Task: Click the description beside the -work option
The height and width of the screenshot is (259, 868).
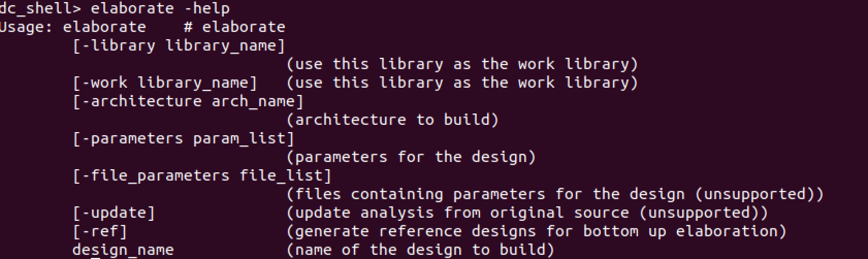Action: (462, 83)
